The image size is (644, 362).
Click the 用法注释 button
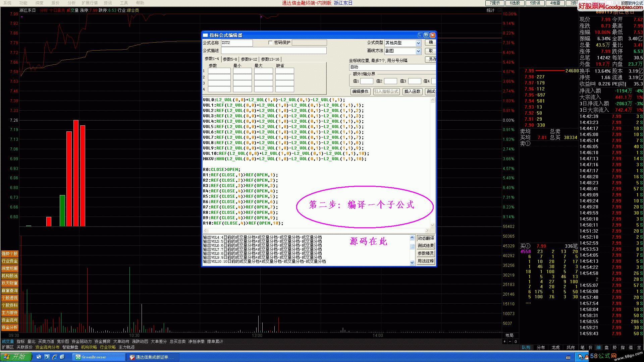click(x=426, y=261)
